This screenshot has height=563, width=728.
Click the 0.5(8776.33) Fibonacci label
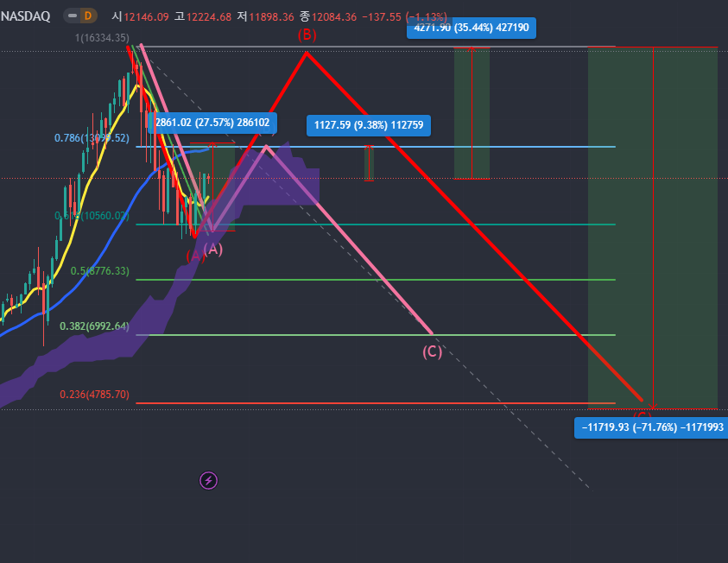[100, 270]
